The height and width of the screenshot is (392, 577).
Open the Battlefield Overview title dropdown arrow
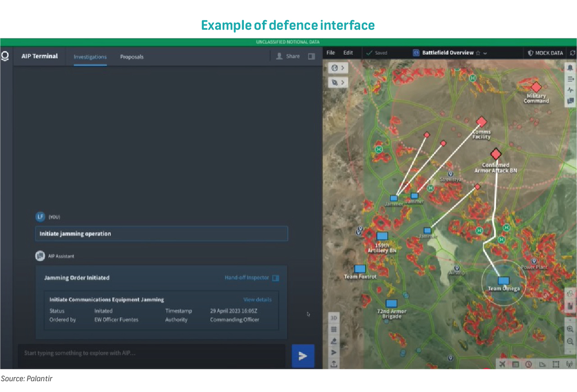click(485, 53)
